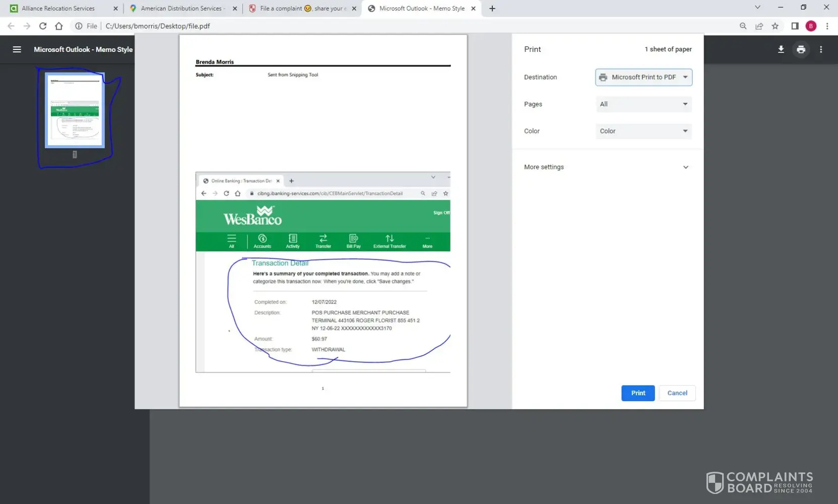Open the Color mode dropdown
Image resolution: width=838 pixels, height=504 pixels.
point(643,131)
